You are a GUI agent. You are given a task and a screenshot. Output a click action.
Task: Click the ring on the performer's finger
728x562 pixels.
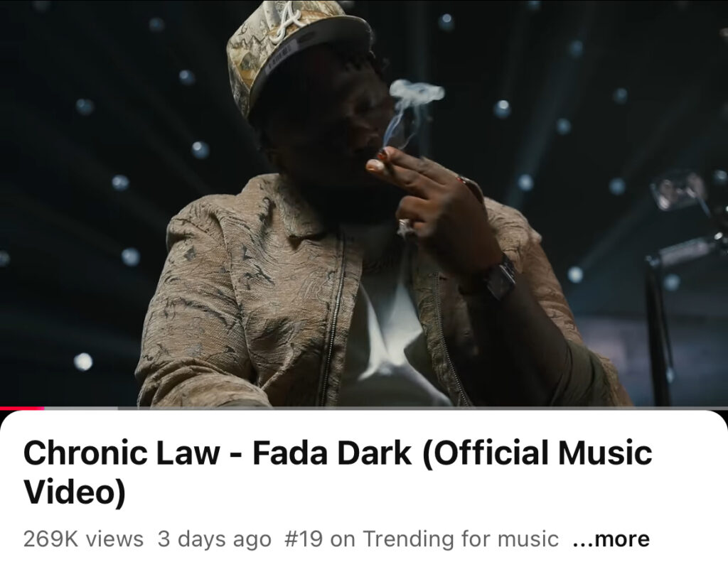[x=405, y=227]
